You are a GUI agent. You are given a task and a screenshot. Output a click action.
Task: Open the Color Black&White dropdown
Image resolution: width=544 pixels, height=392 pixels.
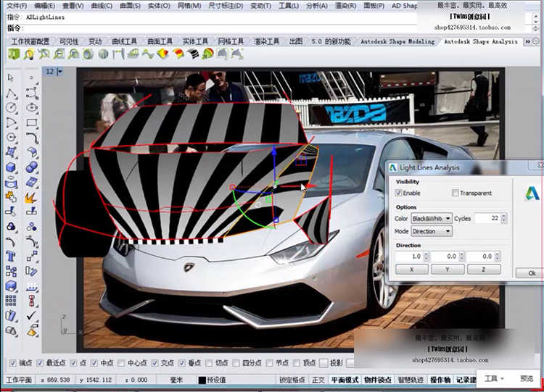tap(432, 218)
